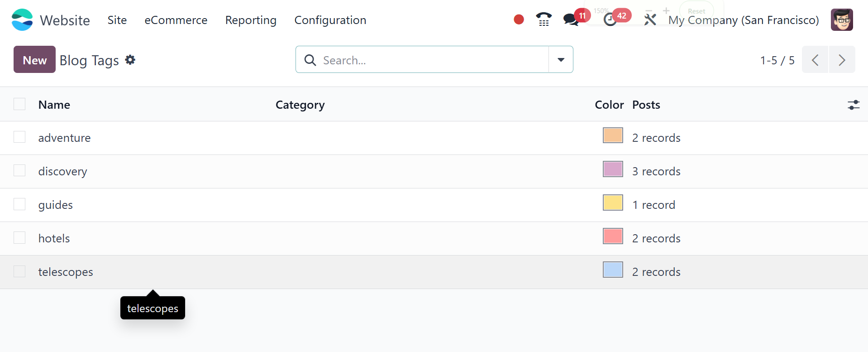The image size is (868, 352).
Task: Click the New button
Action: (x=34, y=60)
